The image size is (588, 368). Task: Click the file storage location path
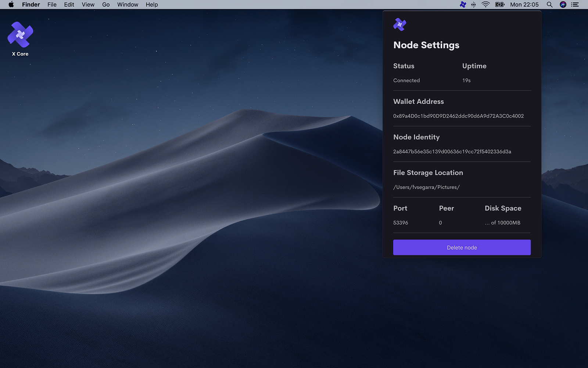tap(426, 187)
